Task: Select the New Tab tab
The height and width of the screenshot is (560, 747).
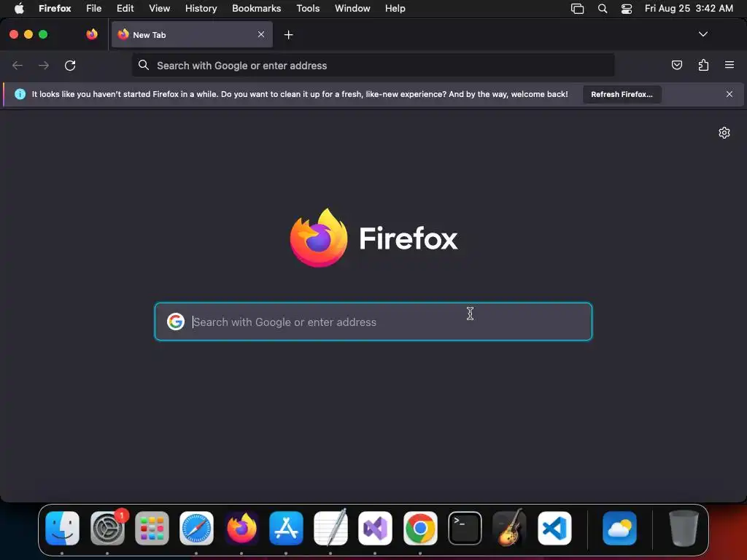Action: point(192,35)
